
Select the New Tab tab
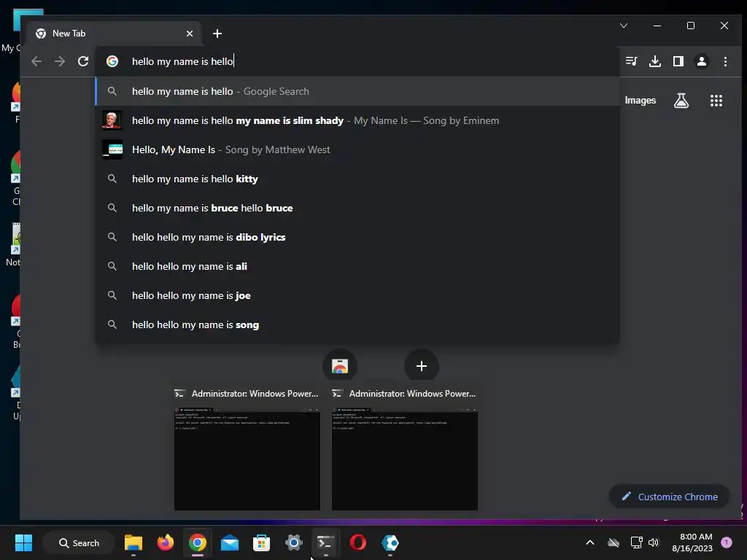coord(115,34)
